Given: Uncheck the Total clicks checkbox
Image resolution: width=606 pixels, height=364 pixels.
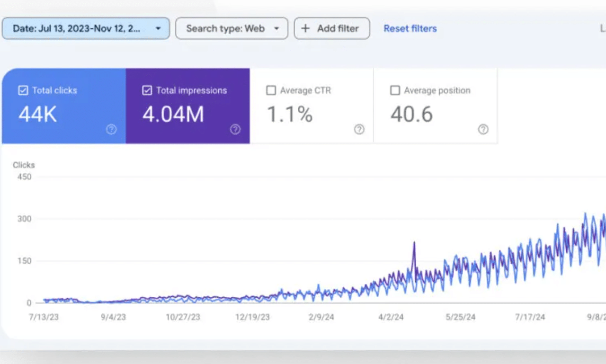Looking at the screenshot, I should pos(23,90).
